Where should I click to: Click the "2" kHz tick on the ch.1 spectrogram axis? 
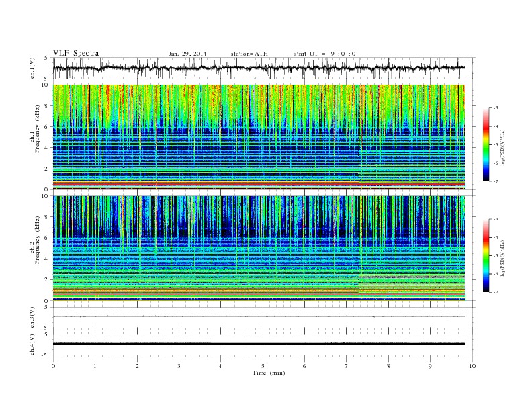[x=46, y=169]
